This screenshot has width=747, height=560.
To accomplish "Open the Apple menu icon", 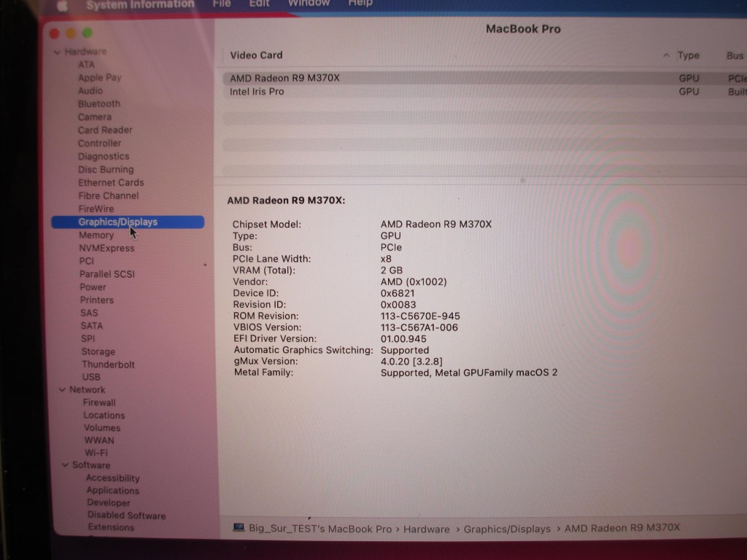I will click(62, 5).
